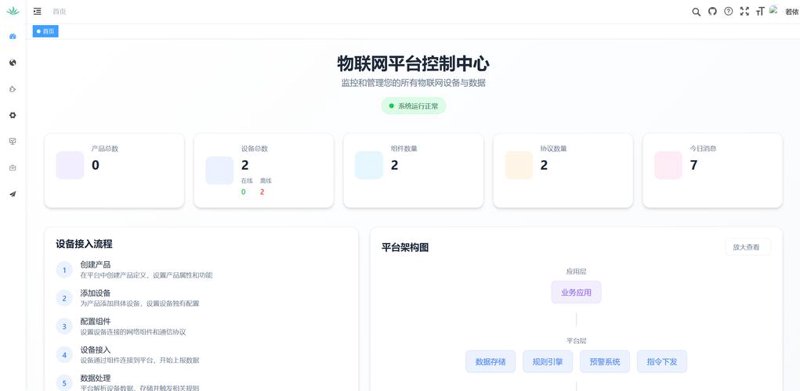Click the 预警系统 architecture node

point(605,361)
